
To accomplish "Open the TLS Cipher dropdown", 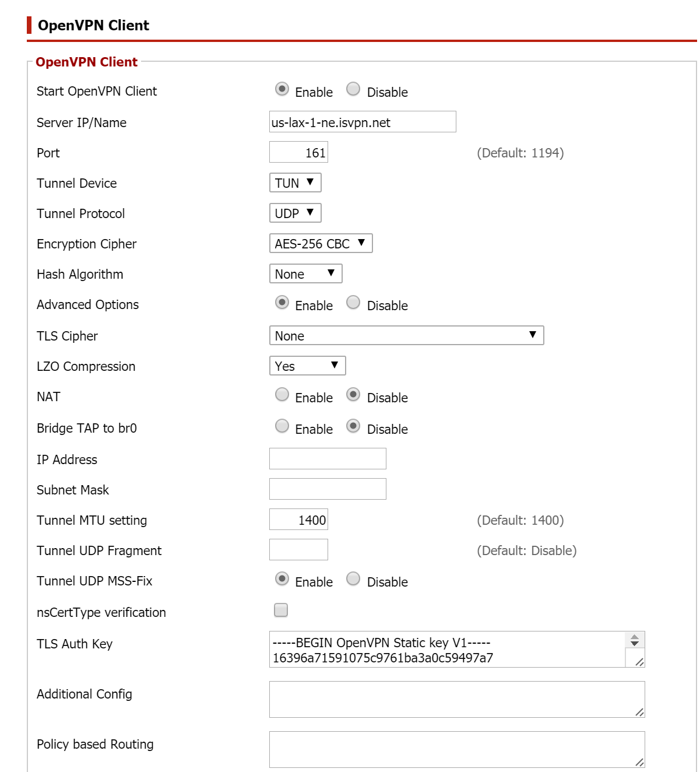I will click(x=406, y=335).
